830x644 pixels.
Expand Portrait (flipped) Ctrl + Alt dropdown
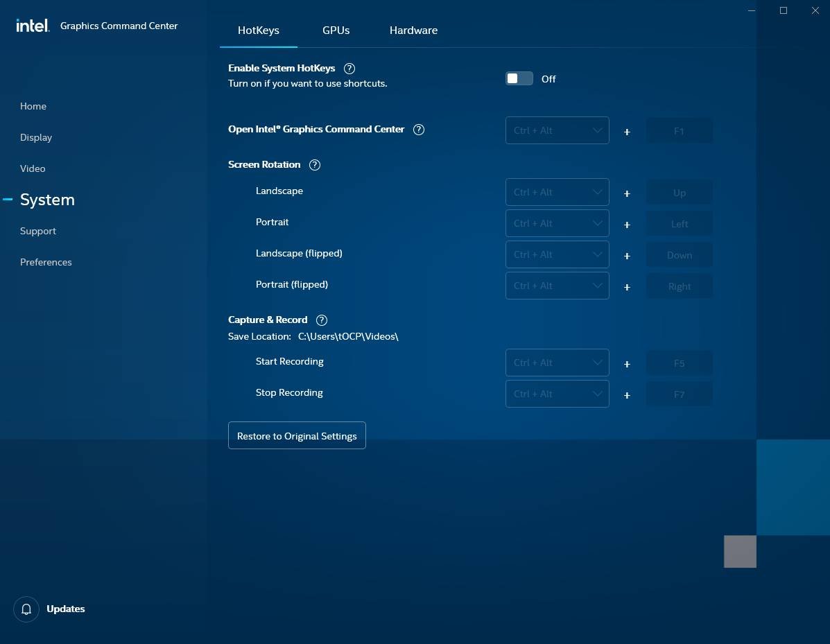click(x=557, y=286)
